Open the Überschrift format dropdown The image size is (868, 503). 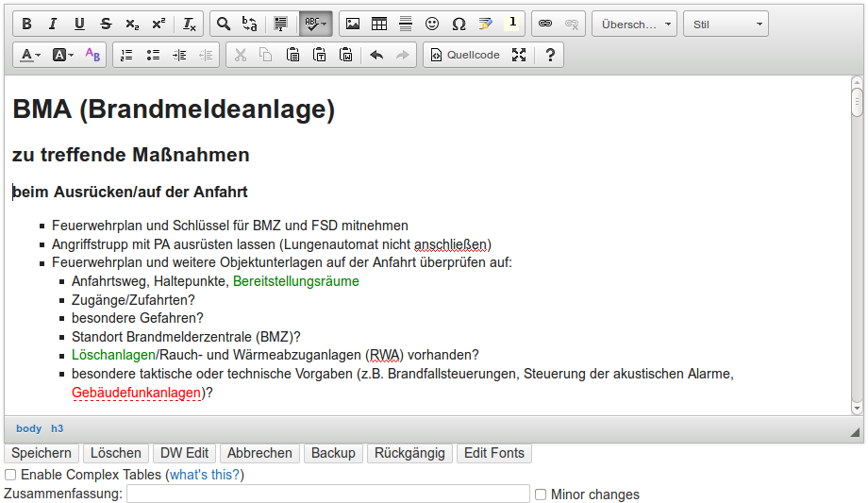click(x=634, y=24)
